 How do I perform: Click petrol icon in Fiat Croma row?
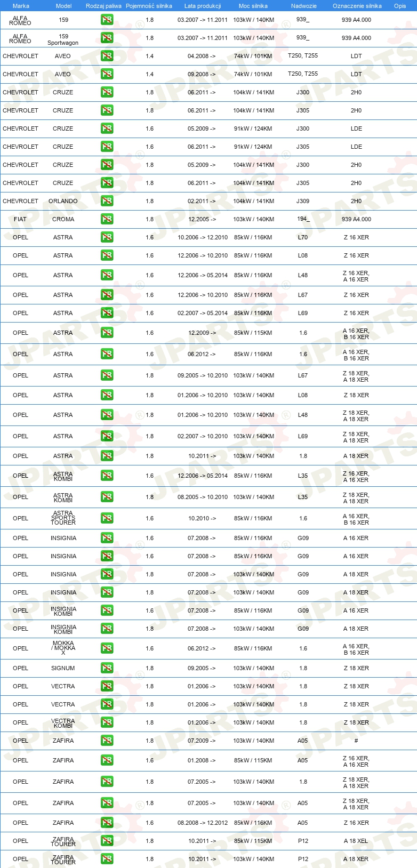click(x=107, y=219)
